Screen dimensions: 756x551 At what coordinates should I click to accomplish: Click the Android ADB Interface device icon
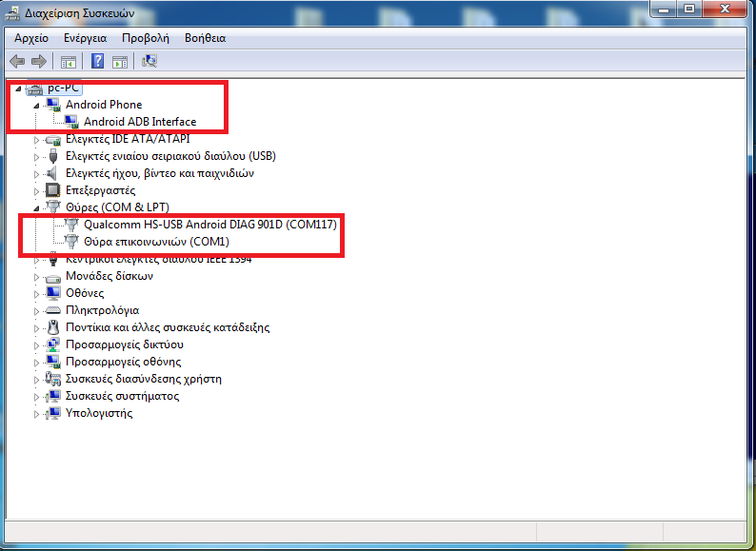click(70, 122)
